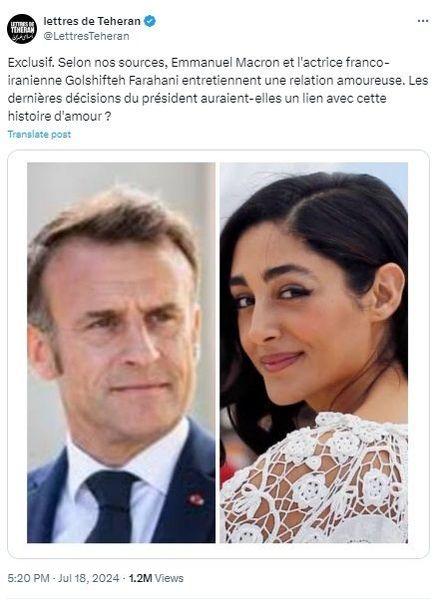
Task: Open the three-dot more options menu
Action: 422,21
